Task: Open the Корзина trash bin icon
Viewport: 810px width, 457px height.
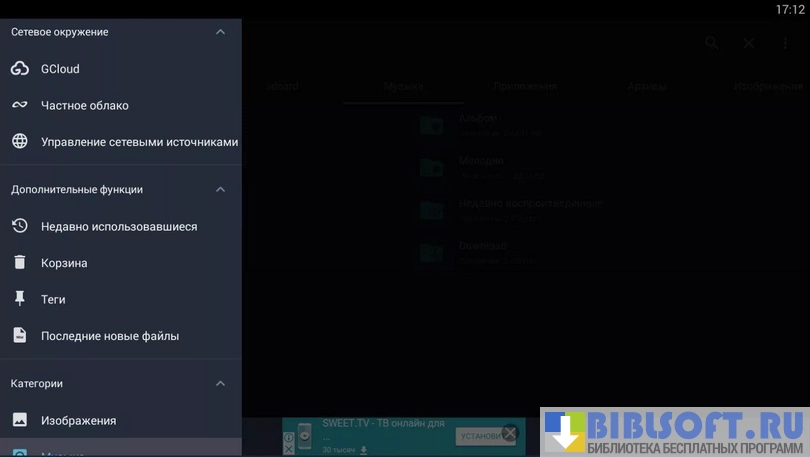Action: point(19,263)
